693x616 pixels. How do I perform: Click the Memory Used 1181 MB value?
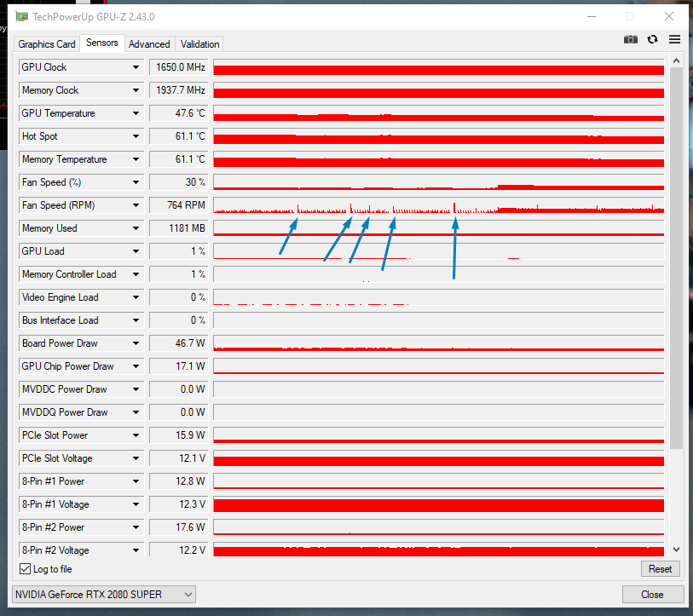coord(179,228)
